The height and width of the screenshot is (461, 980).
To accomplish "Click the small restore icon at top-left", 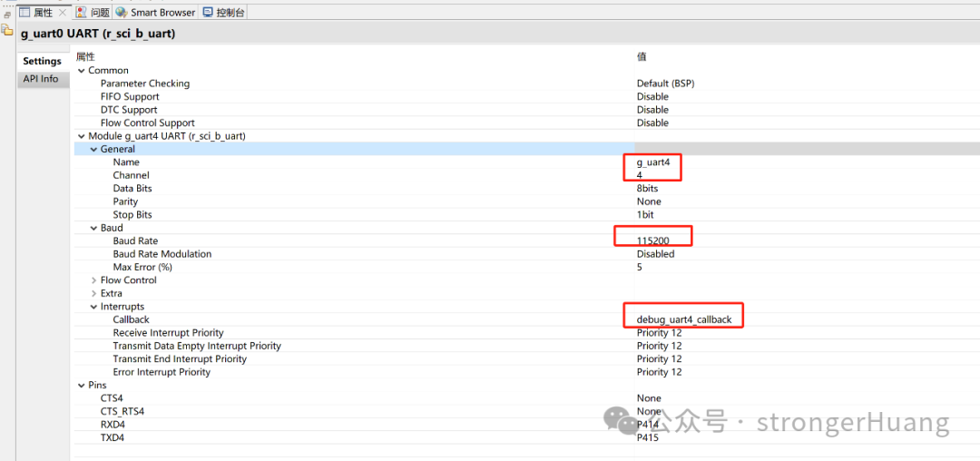I will click(x=7, y=15).
